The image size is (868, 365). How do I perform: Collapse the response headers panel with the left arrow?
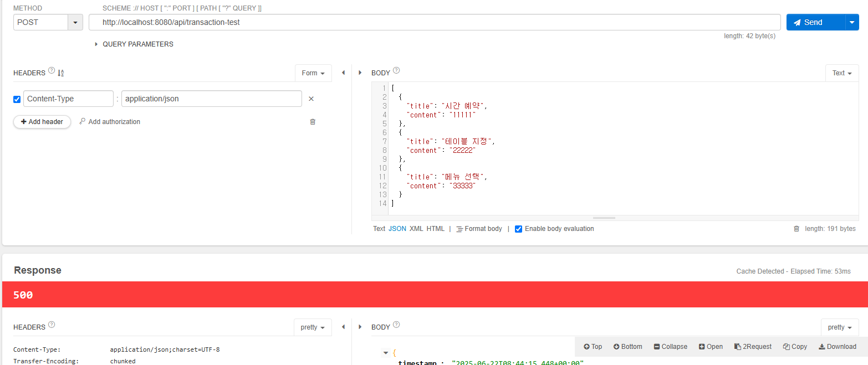pyautogui.click(x=343, y=327)
